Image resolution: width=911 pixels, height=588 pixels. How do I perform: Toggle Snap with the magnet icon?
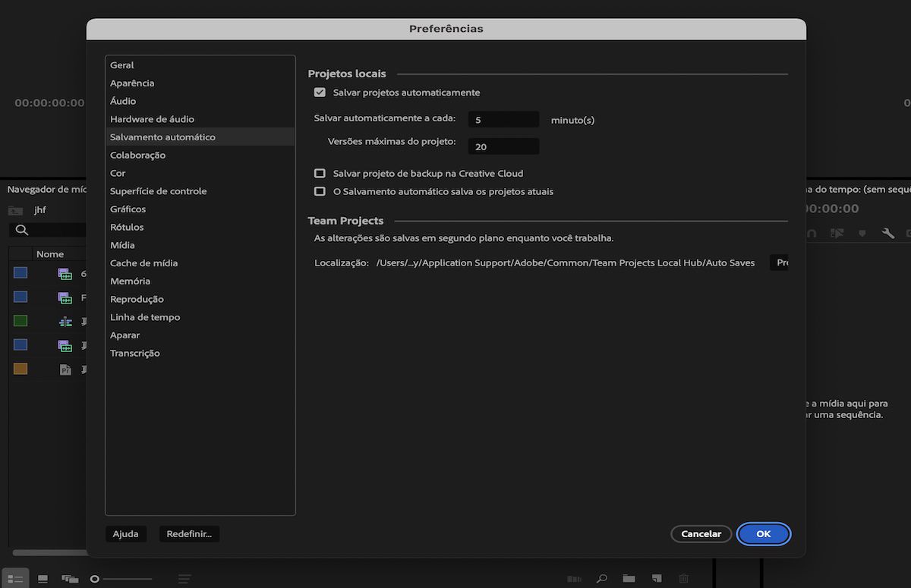point(813,232)
